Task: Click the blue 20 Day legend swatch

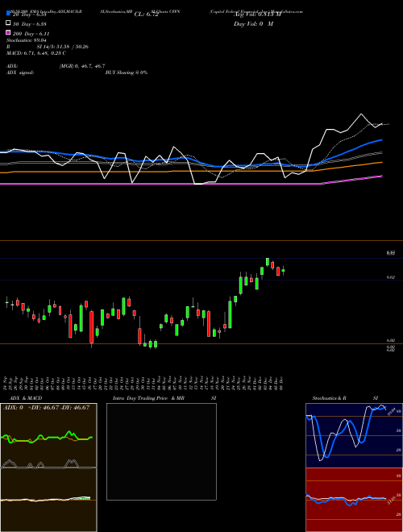Action: pyautogui.click(x=8, y=13)
